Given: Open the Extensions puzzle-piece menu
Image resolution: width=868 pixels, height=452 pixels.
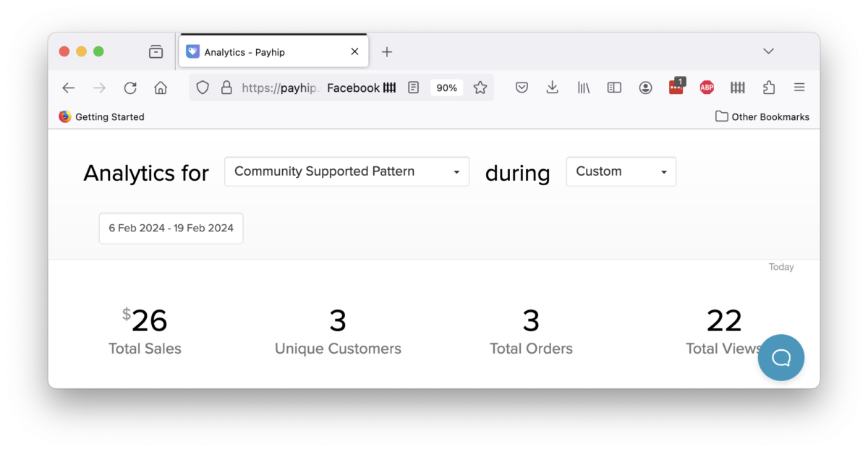Looking at the screenshot, I should [x=769, y=88].
